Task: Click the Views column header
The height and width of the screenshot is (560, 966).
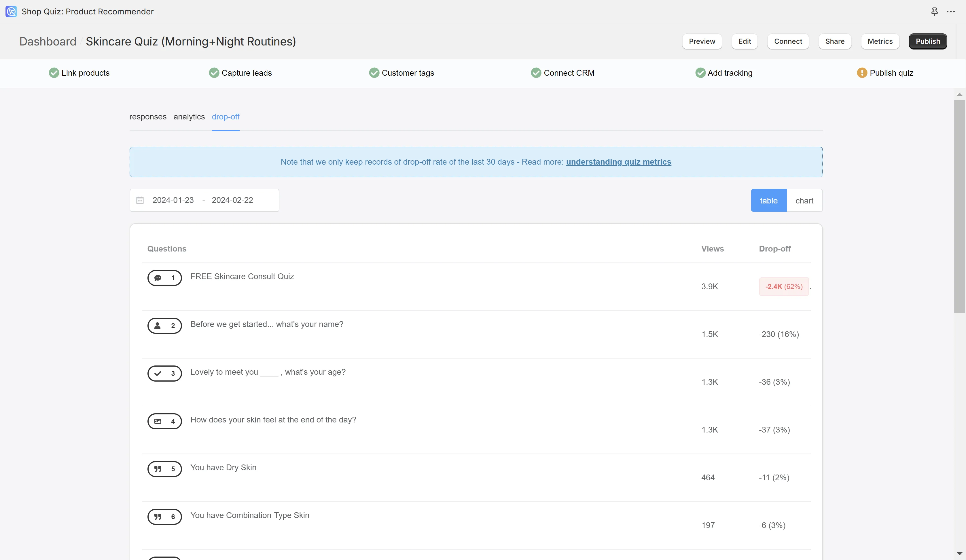Action: tap(713, 249)
